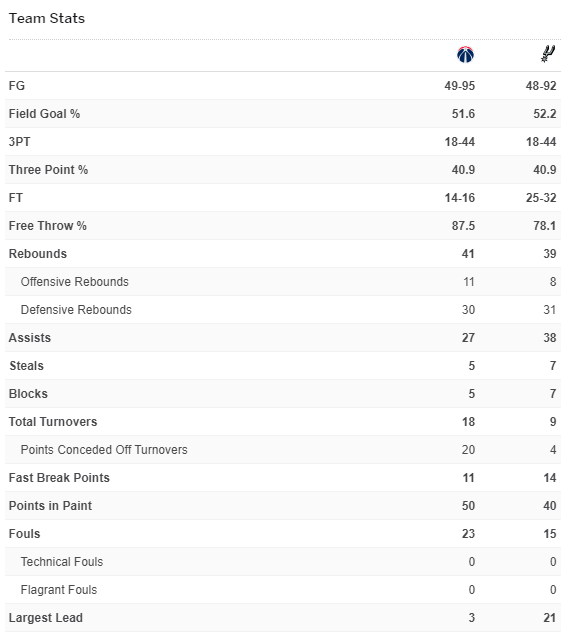The width and height of the screenshot is (567, 636).
Task: Select the Total Turnovers row label
Action: point(53,421)
